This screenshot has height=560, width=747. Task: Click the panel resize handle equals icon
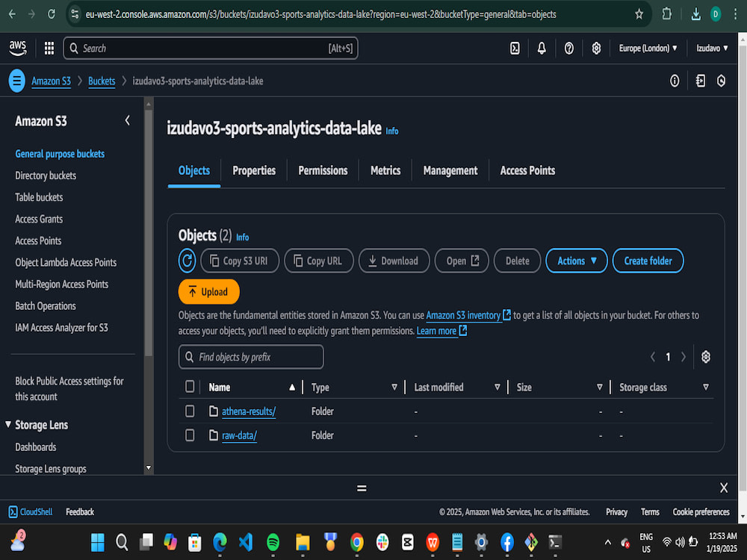tap(362, 488)
